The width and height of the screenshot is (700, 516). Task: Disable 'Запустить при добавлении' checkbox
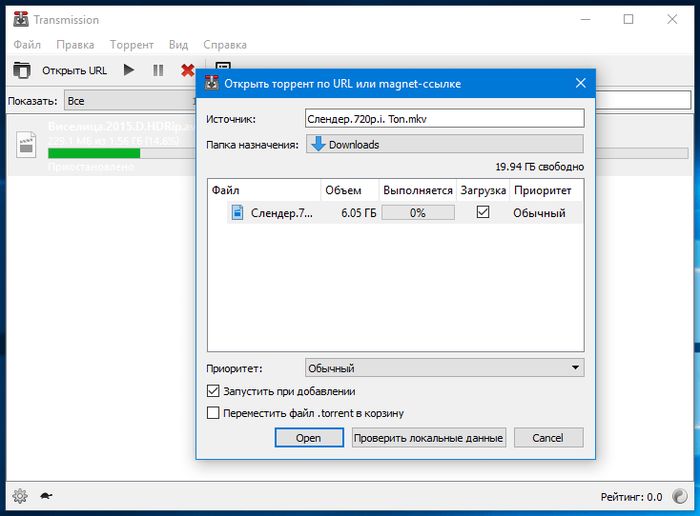(213, 391)
